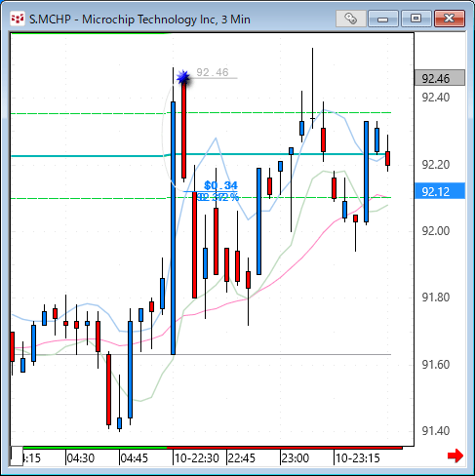Click the blue star marker at 92.46
Image resolution: width=475 pixels, height=476 pixels.
183,77
